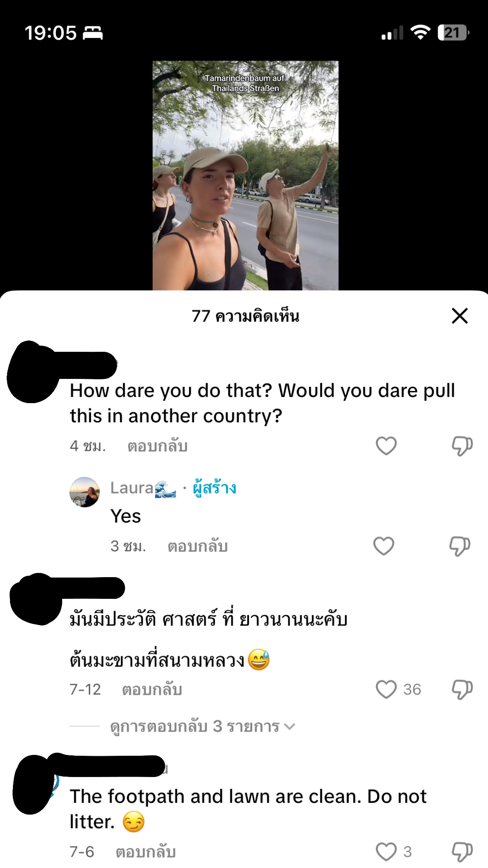Like the "Do not litter" comment

click(x=386, y=852)
